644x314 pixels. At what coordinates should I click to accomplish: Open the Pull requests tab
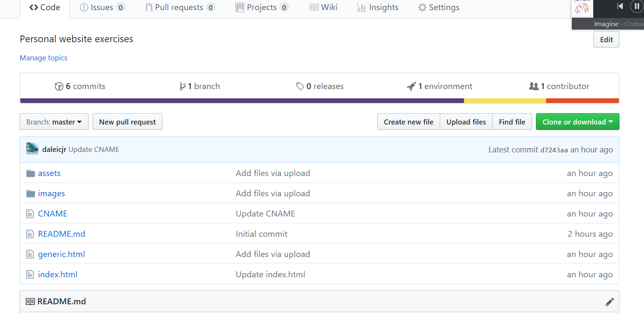pos(180,8)
